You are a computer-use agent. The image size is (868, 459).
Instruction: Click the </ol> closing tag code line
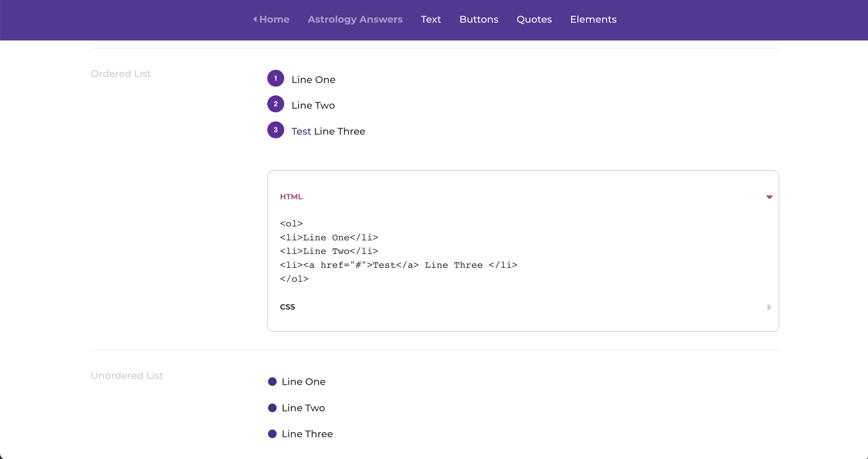(294, 279)
